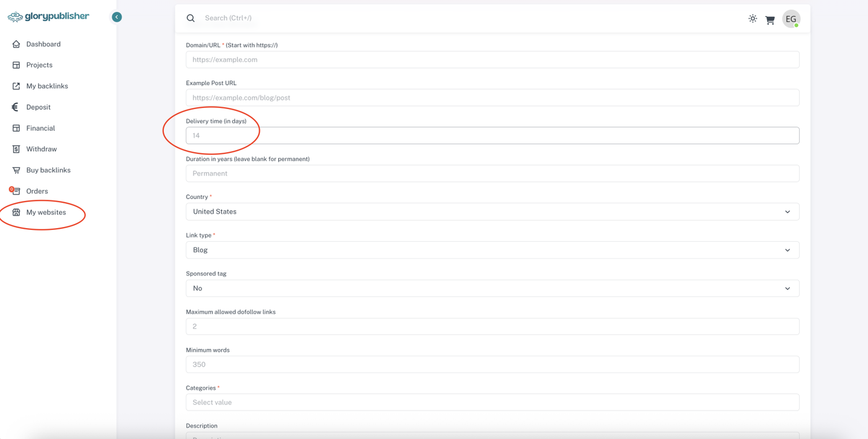Select My websites in the sidebar
This screenshot has width=868, height=439.
tap(46, 212)
